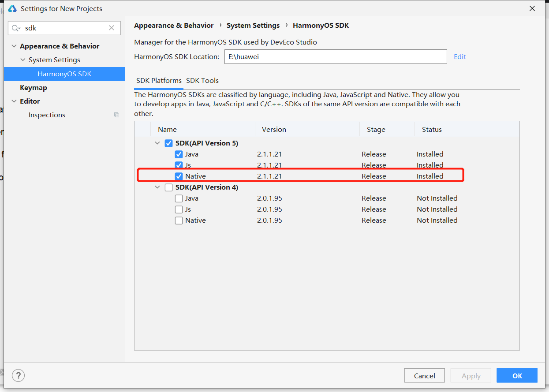Screen dimensions: 549x392
Task: Click the DevEco Studio title bar icon
Action: coord(12,8)
